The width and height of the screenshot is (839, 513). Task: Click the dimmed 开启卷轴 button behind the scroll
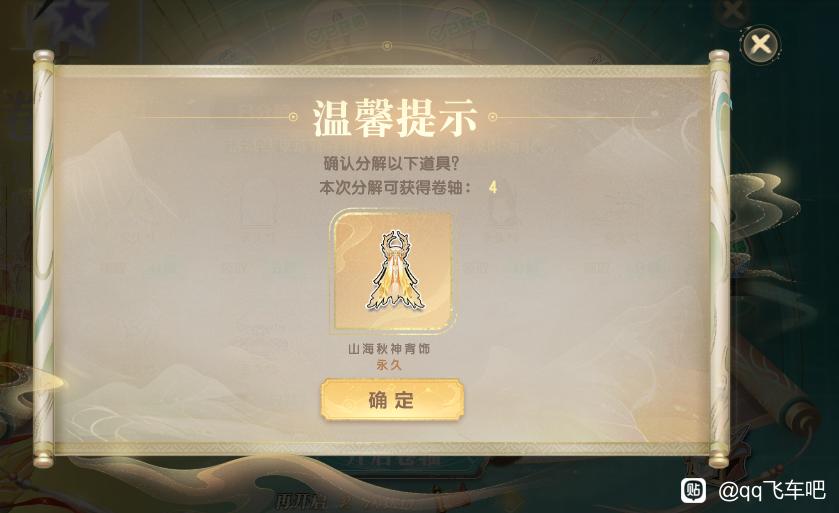point(394,461)
